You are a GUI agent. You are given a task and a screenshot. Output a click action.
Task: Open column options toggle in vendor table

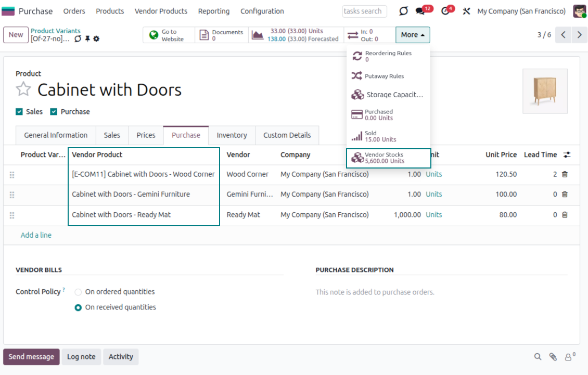click(x=567, y=155)
